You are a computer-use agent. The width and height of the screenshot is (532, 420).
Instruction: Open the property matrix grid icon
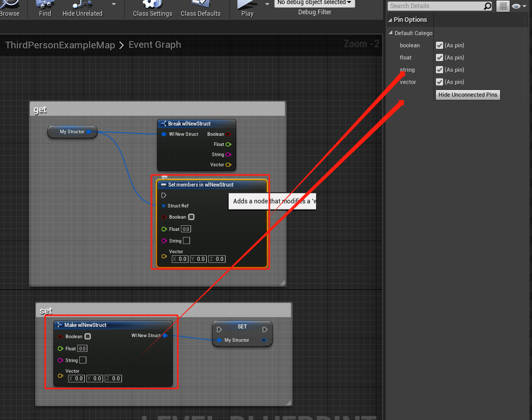[503, 6]
